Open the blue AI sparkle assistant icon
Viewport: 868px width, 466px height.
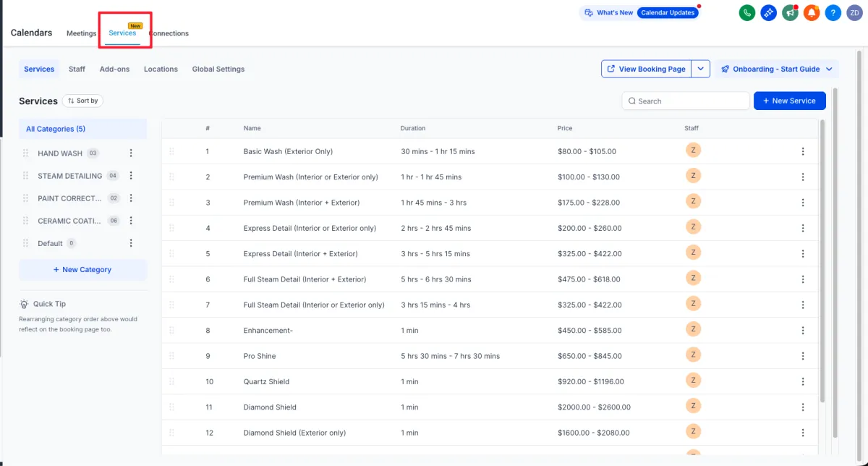[x=769, y=12]
